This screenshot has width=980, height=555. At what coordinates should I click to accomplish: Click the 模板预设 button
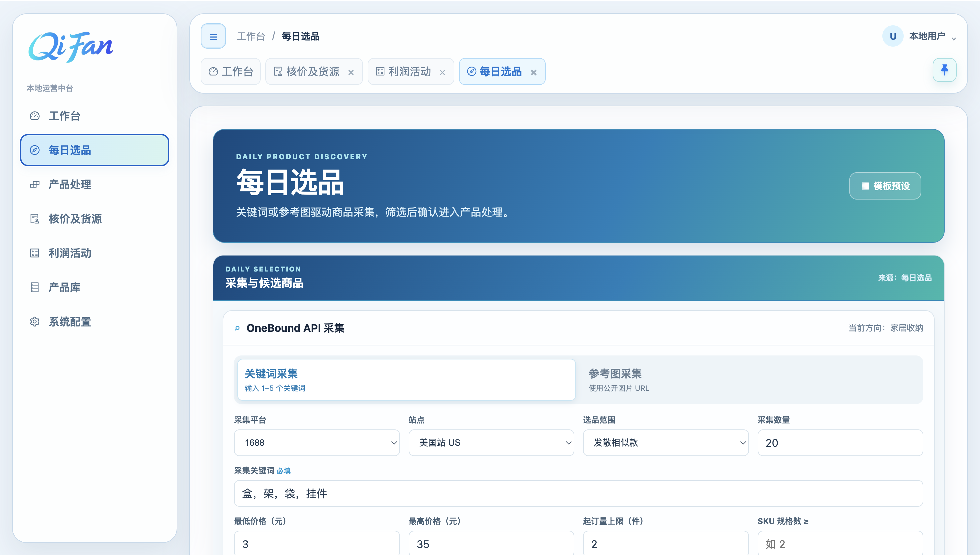click(885, 186)
